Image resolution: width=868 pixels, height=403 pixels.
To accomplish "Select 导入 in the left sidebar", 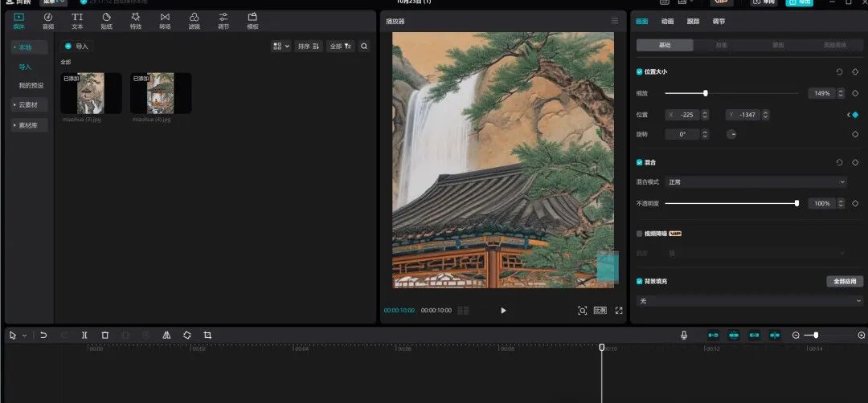I will tap(25, 67).
